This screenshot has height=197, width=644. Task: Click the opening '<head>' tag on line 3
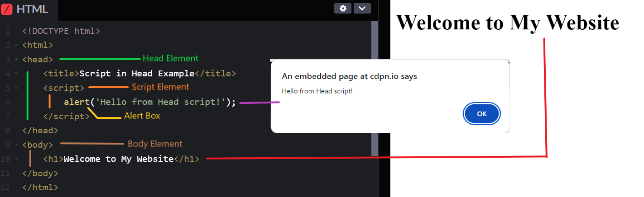[38, 59]
